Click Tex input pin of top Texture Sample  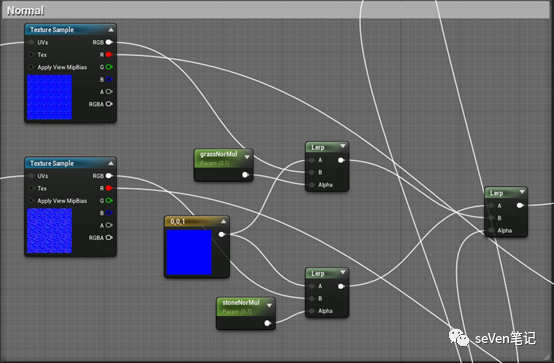pyautogui.click(x=31, y=55)
